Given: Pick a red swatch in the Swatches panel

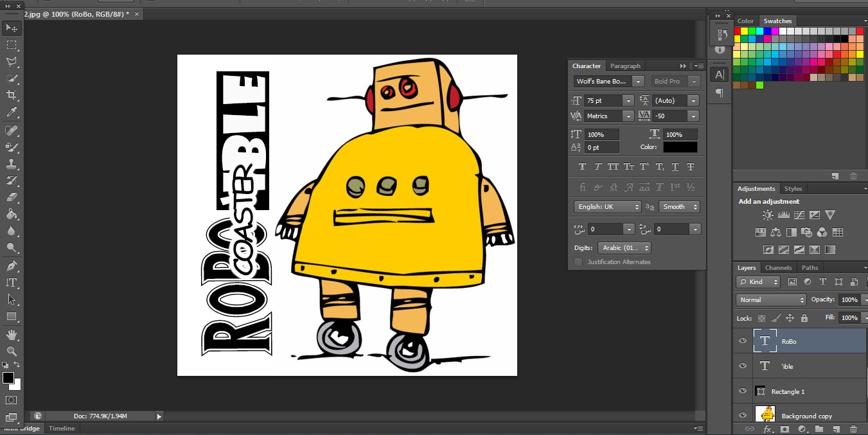Looking at the screenshot, I should pos(738,30).
